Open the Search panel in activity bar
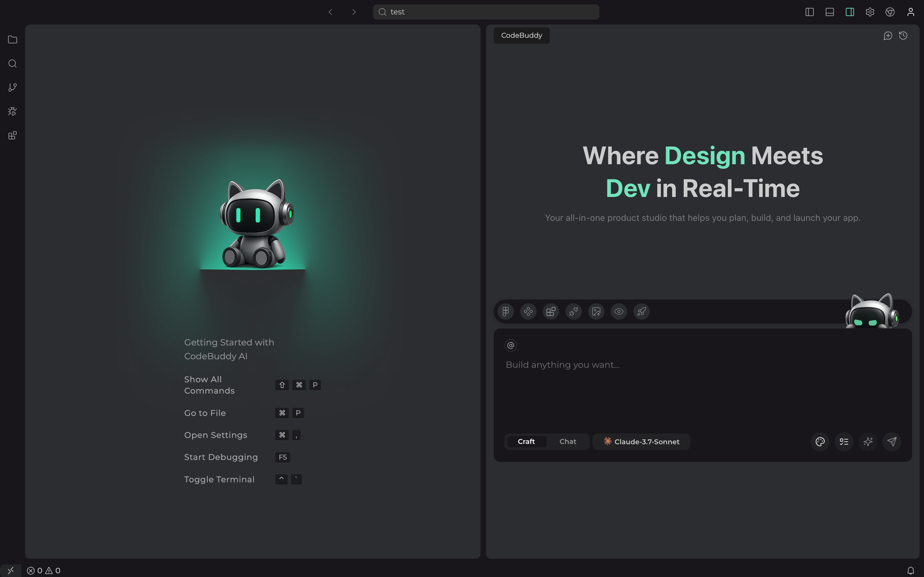The height and width of the screenshot is (577, 924). click(13, 64)
